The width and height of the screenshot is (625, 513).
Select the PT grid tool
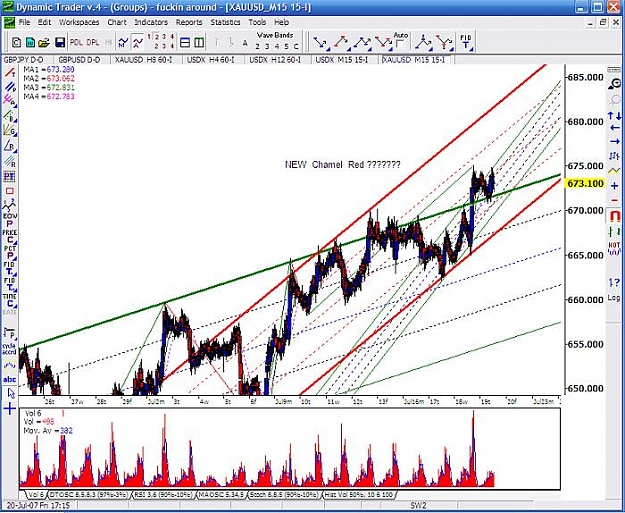(x=9, y=176)
